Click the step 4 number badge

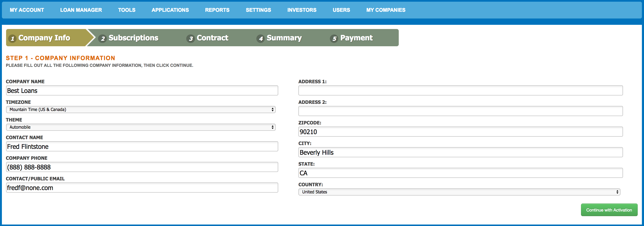pos(261,39)
